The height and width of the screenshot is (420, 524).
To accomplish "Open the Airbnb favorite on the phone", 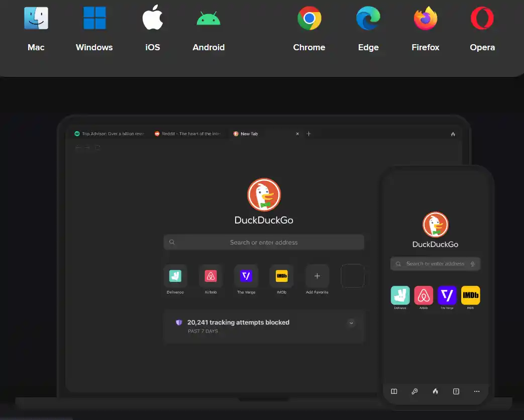I will click(424, 295).
